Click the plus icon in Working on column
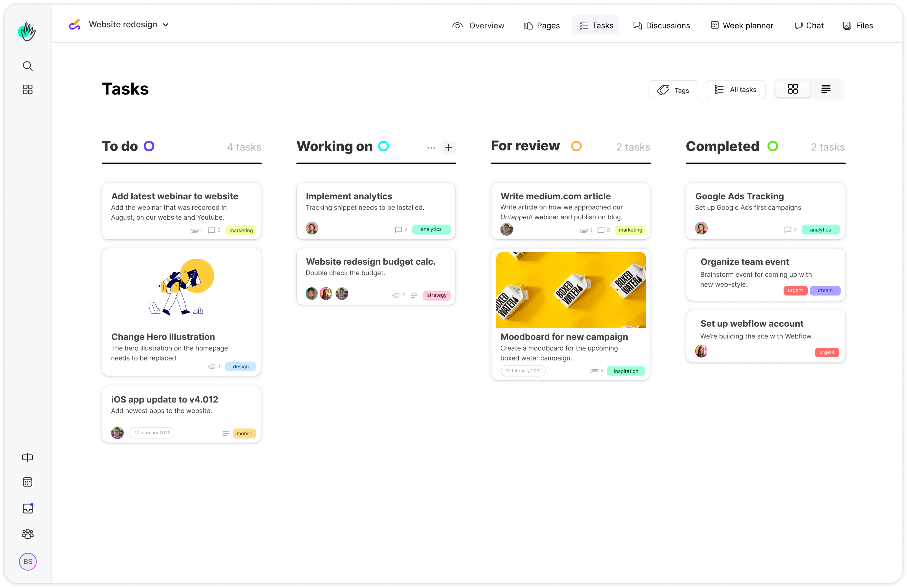The width and height of the screenshot is (907, 588). tap(448, 147)
